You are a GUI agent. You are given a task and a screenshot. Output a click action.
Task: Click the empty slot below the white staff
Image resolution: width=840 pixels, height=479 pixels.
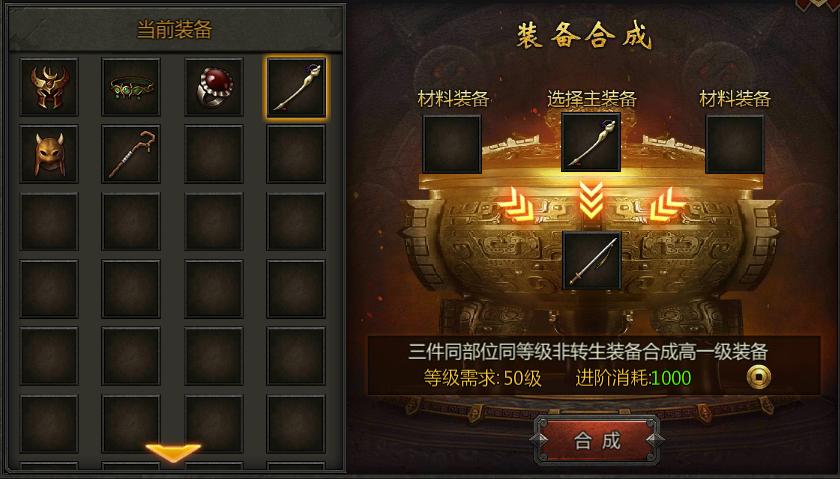click(296, 154)
